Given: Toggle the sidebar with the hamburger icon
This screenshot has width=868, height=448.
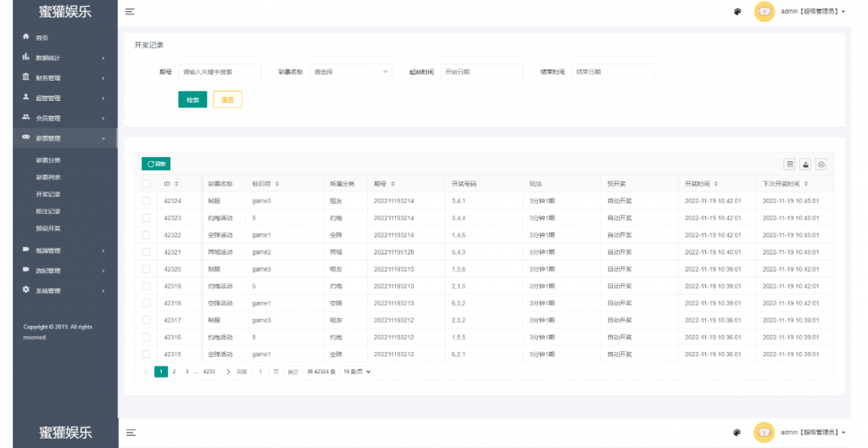Looking at the screenshot, I should coord(130,12).
